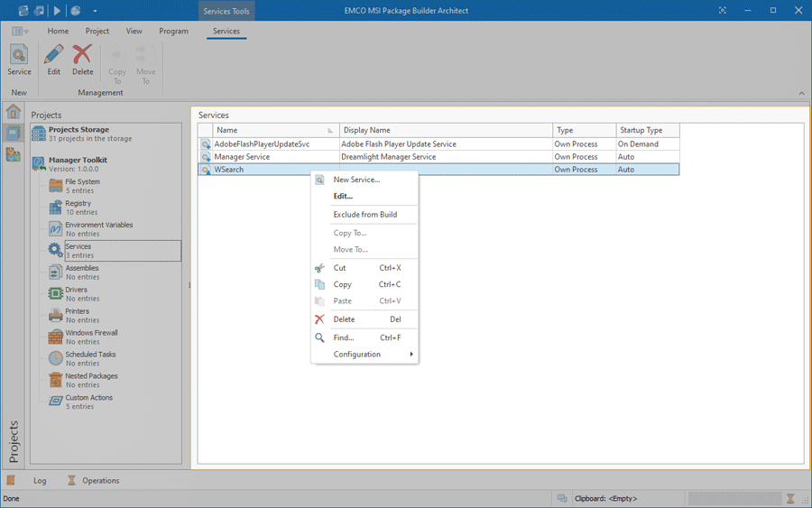Image resolution: width=812 pixels, height=508 pixels.
Task: Open the application menu button dropdown
Action: tap(20, 31)
